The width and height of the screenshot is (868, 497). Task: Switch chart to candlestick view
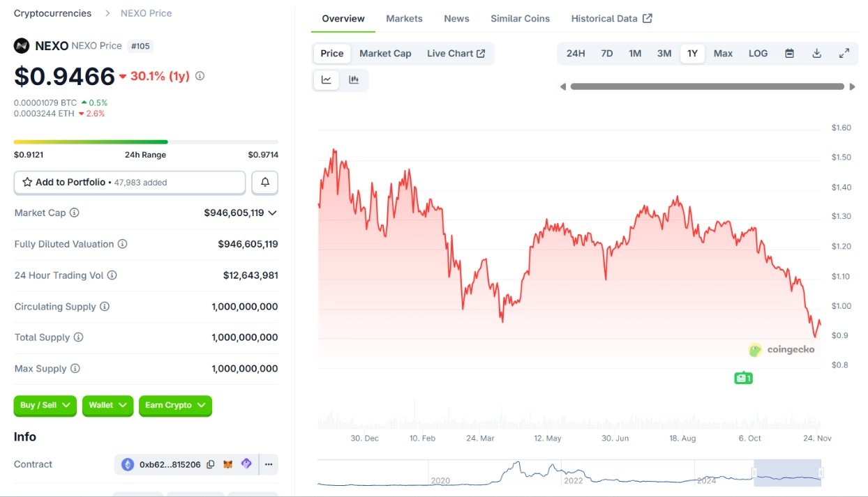tap(354, 79)
